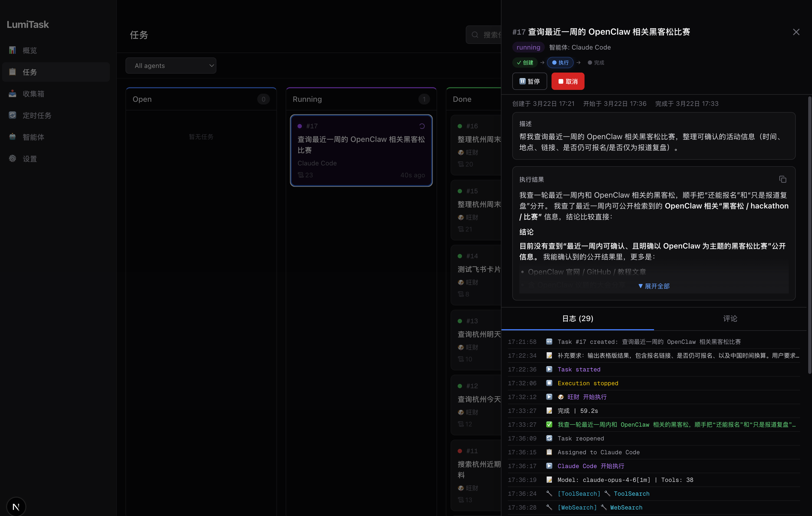This screenshot has height=516, width=812.
Task: Click the Task started log entry
Action: pyautogui.click(x=654, y=370)
